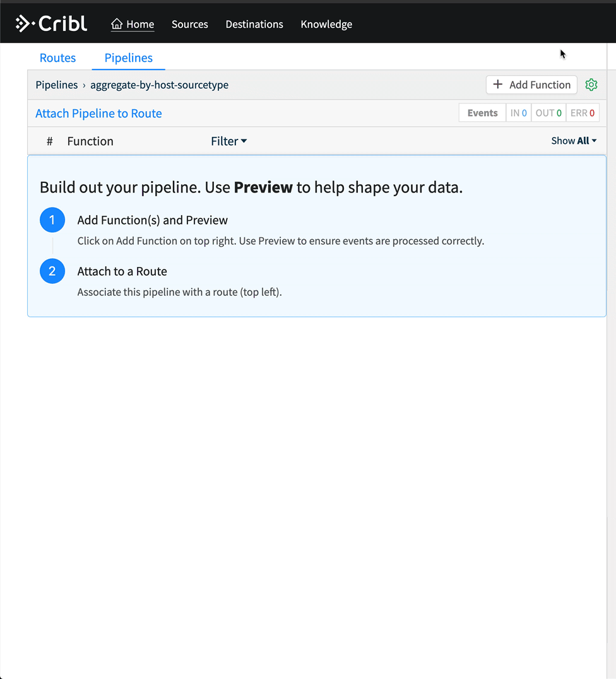
Task: Click the Home house icon
Action: pyautogui.click(x=117, y=24)
